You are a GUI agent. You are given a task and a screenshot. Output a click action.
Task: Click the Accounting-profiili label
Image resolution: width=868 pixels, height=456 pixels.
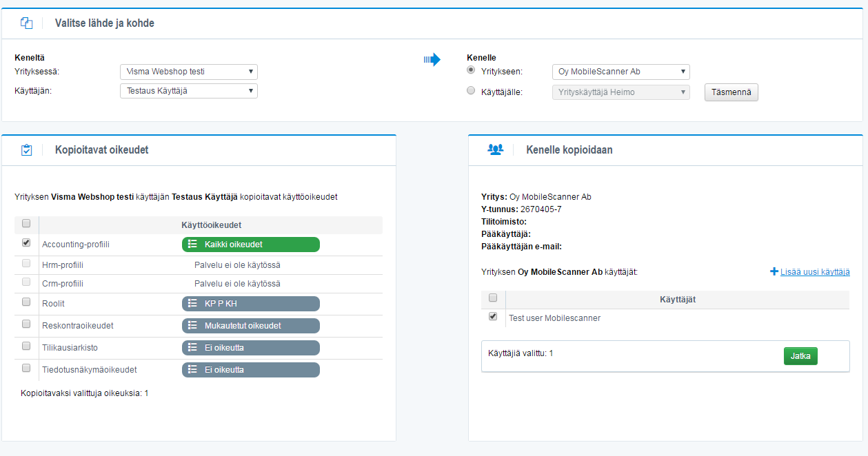(76, 245)
